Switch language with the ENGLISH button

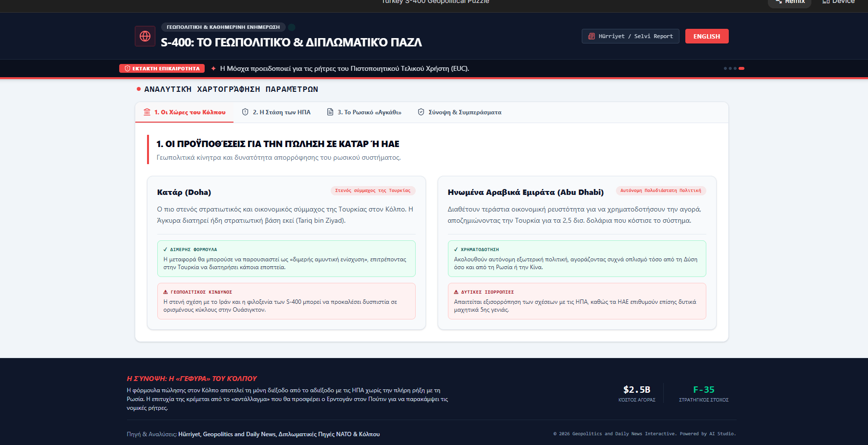point(707,36)
